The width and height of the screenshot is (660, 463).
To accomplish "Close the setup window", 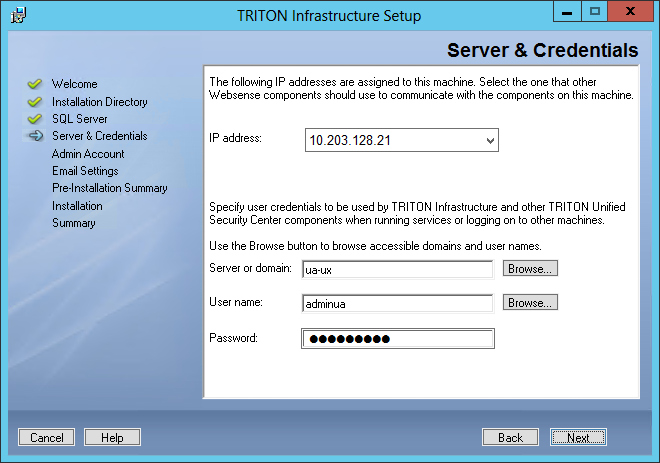I will [x=630, y=11].
